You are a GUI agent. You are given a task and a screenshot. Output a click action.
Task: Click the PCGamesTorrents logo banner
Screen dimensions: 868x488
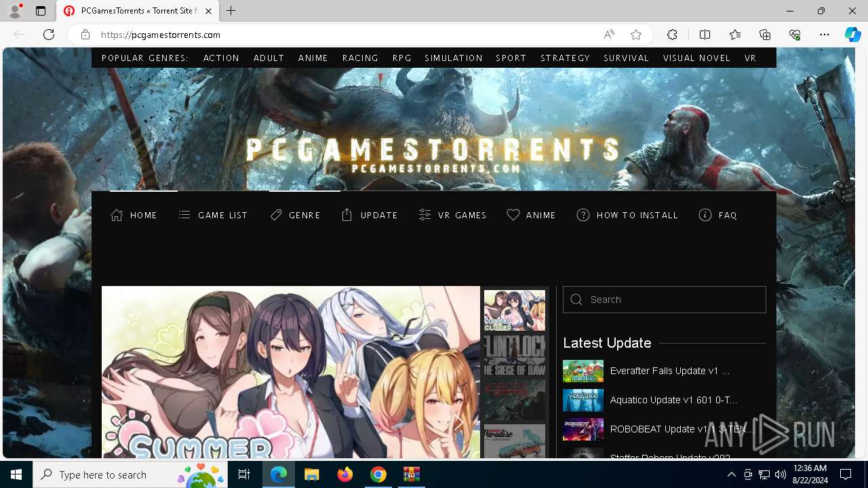click(x=434, y=155)
